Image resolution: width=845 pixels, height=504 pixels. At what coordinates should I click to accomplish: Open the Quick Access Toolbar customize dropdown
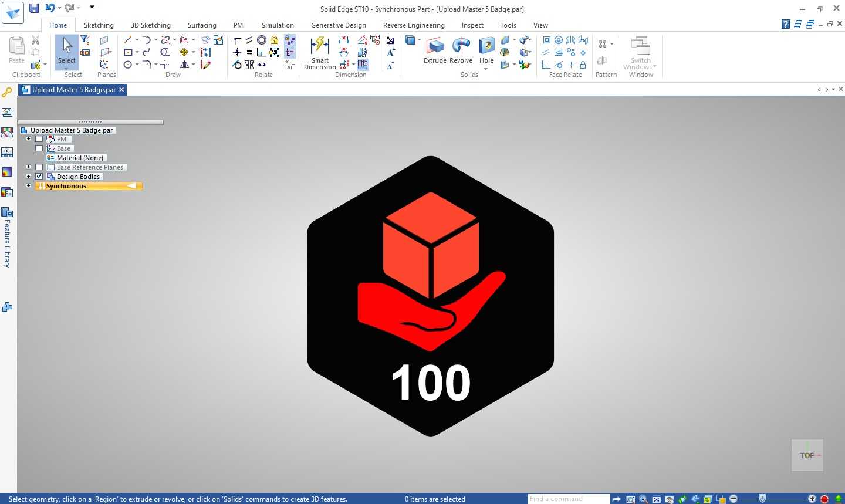[92, 7]
